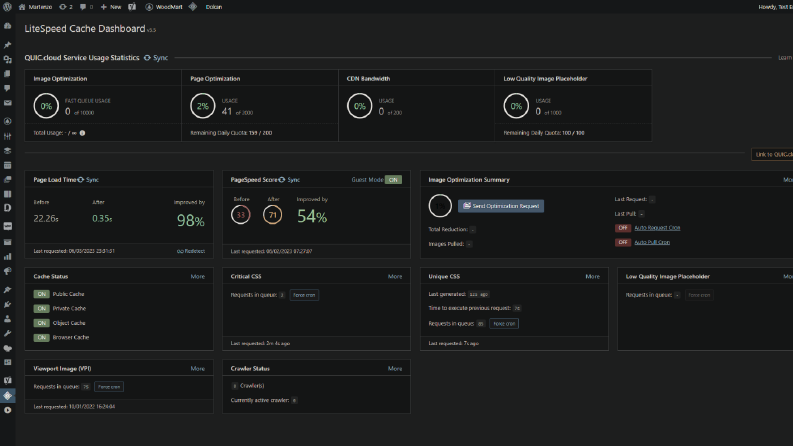Open the WordPress logo menu in admin bar
Viewport: 793px width, 446px height.
click(x=7, y=7)
